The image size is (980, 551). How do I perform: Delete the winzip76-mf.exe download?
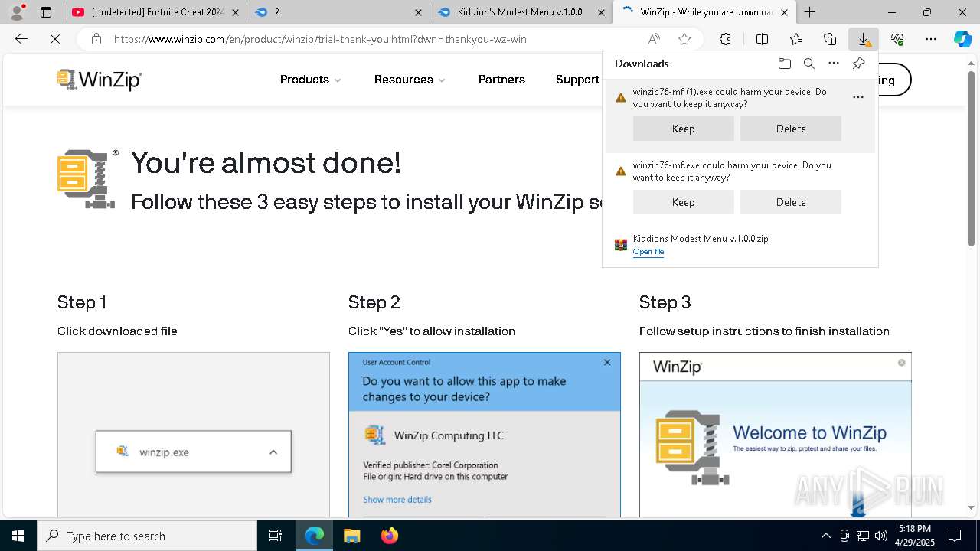[x=791, y=202]
